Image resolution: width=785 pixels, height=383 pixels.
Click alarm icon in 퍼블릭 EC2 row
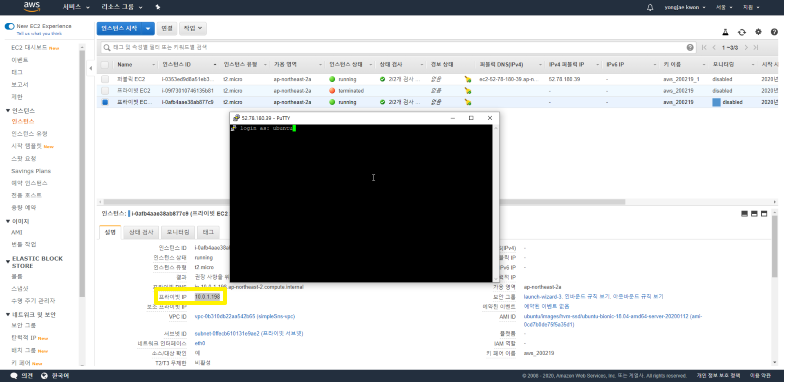coord(468,79)
